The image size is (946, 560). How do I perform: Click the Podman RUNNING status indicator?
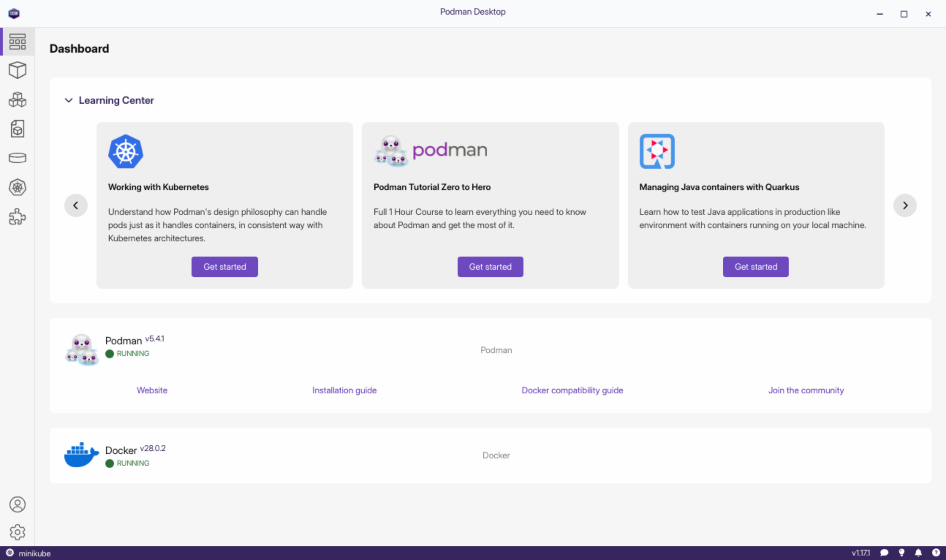coord(128,353)
